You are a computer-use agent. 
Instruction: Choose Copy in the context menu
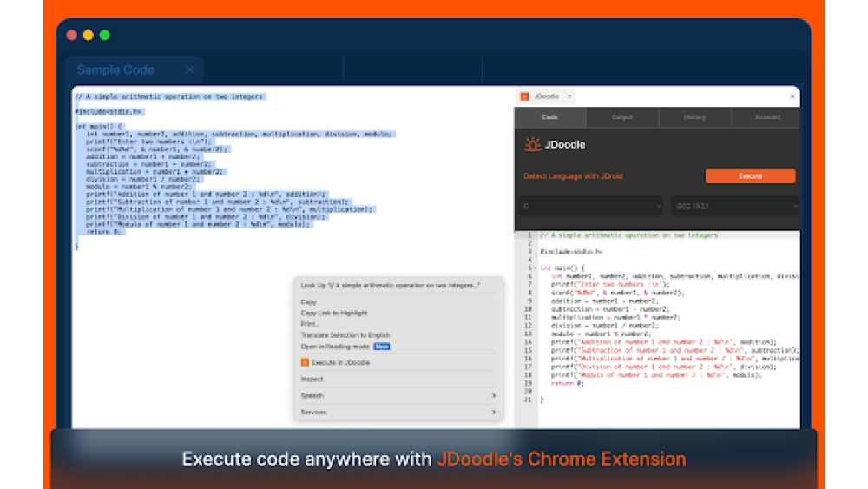tap(308, 302)
